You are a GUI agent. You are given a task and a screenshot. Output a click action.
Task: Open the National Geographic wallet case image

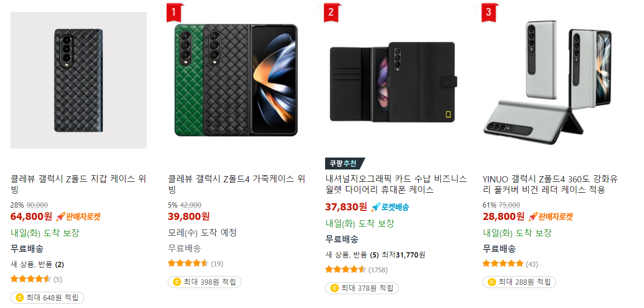pyautogui.click(x=394, y=80)
